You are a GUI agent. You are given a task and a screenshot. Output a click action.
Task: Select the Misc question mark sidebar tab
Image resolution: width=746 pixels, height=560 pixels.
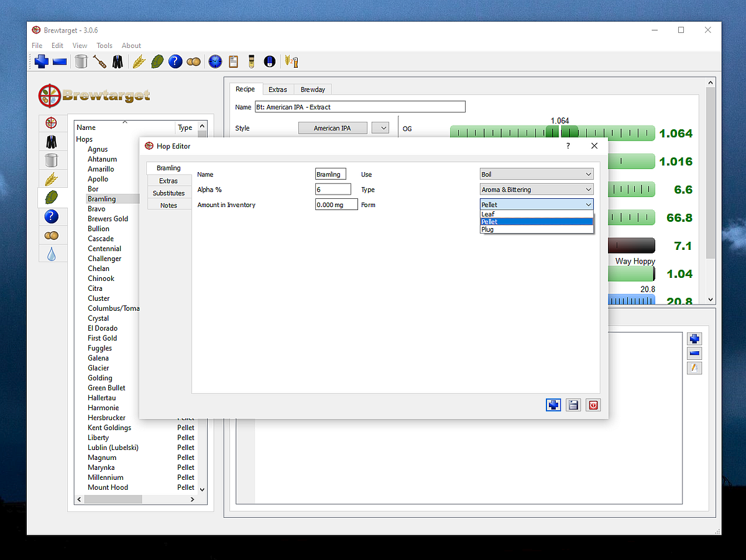pyautogui.click(x=51, y=216)
